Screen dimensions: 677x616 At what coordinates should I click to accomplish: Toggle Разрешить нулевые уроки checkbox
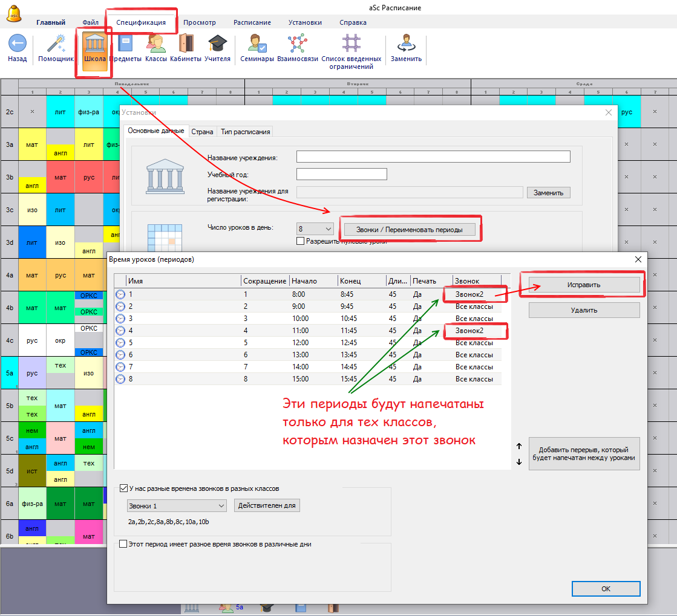tap(301, 241)
